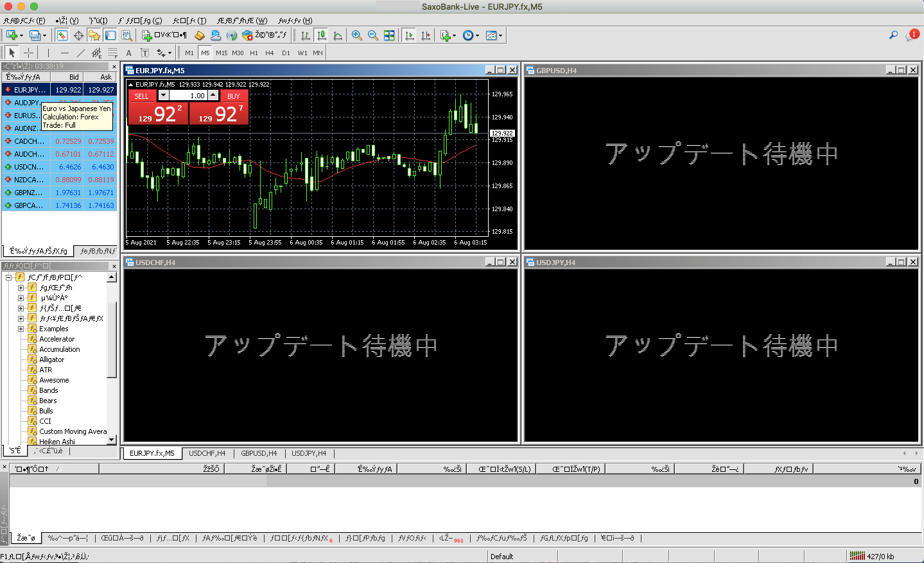This screenshot has width=924, height=563.
Task: Open the Indicators list dropdown arrow
Action: [x=454, y=35]
